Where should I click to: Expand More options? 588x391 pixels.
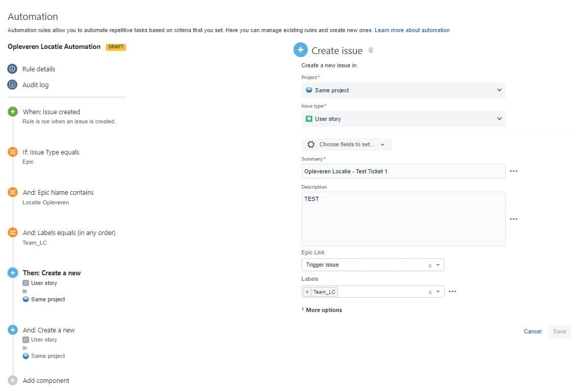pyautogui.click(x=322, y=310)
